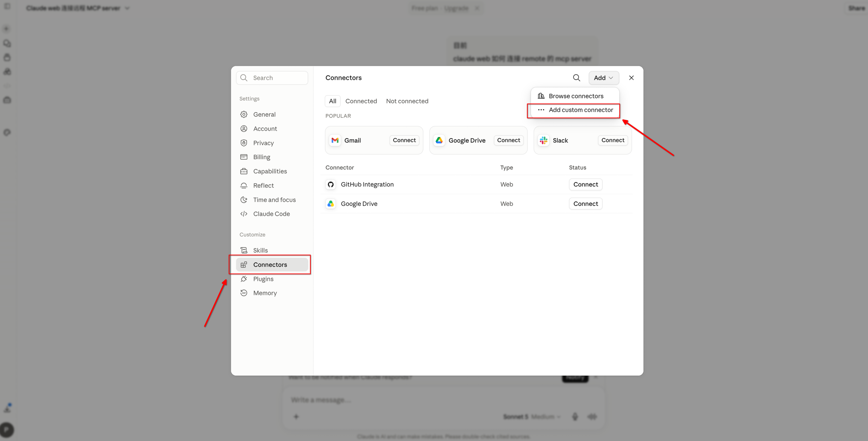Go to the Plugins section
This screenshot has height=441, width=868.
click(x=272, y=279)
